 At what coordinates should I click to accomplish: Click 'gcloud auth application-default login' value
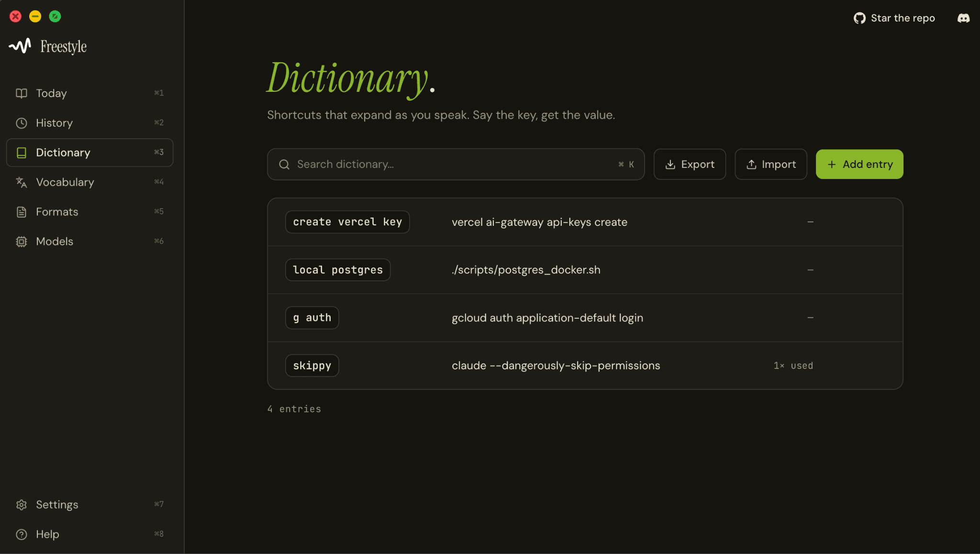coord(547,318)
